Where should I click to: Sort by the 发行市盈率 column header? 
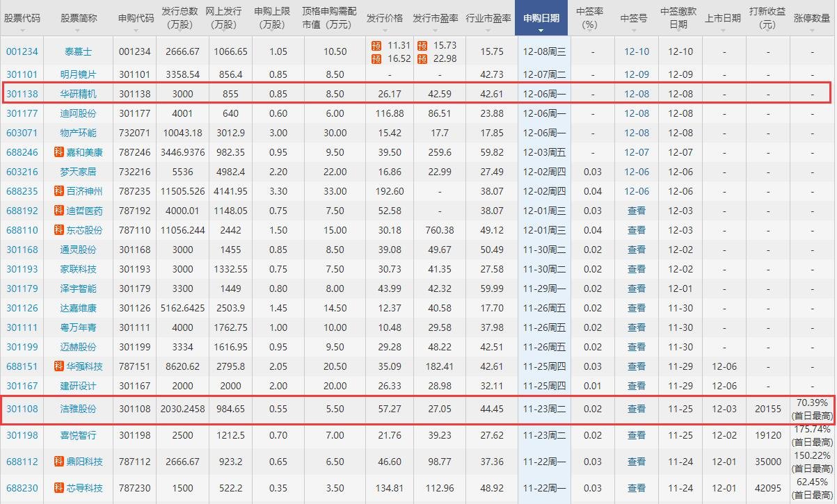[x=435, y=18]
